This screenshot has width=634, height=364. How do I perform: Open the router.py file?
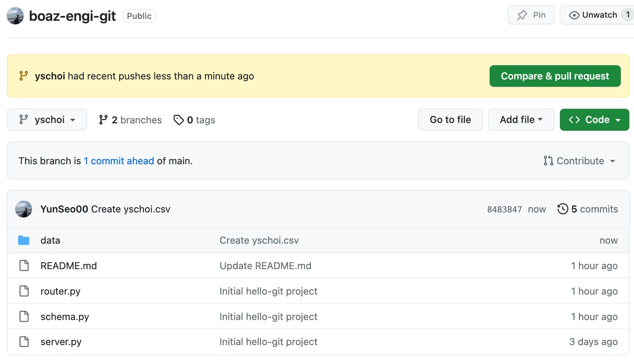click(x=61, y=291)
